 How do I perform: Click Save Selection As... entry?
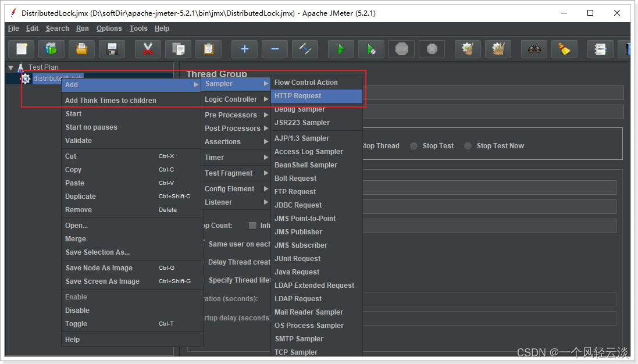pyautogui.click(x=131, y=252)
